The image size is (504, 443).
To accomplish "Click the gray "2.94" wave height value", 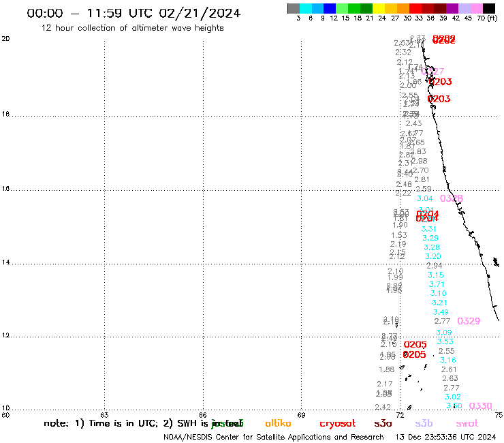I will point(435,266).
